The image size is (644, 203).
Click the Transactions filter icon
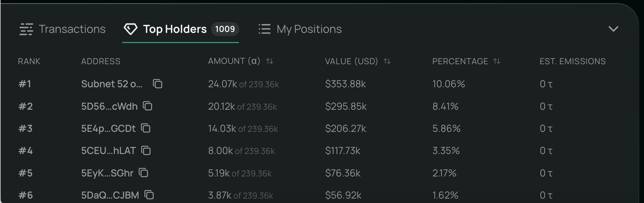(x=26, y=29)
